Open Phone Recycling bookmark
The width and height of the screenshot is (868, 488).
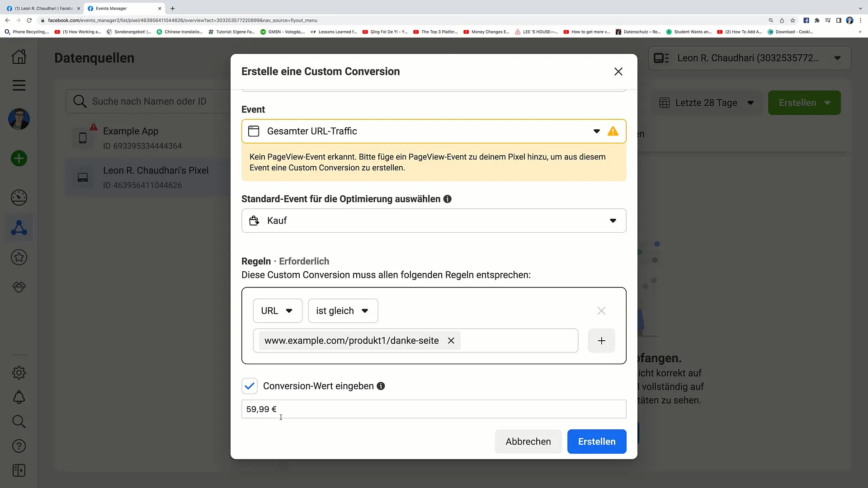point(27,32)
